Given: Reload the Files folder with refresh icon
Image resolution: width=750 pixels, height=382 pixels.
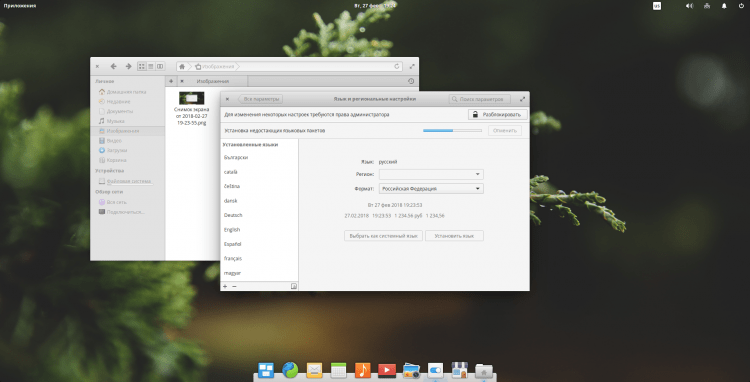Looking at the screenshot, I should pyautogui.click(x=397, y=67).
